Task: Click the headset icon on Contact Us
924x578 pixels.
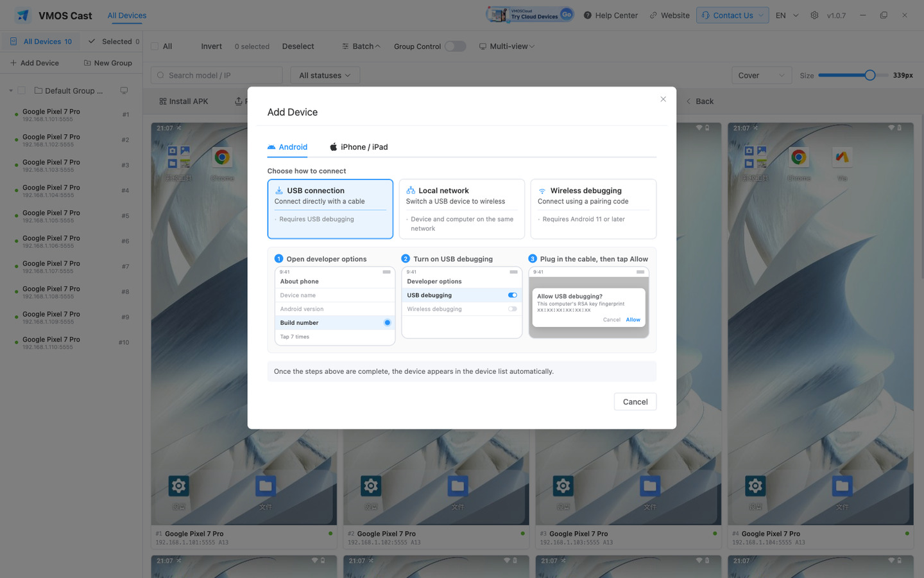Action: (705, 15)
